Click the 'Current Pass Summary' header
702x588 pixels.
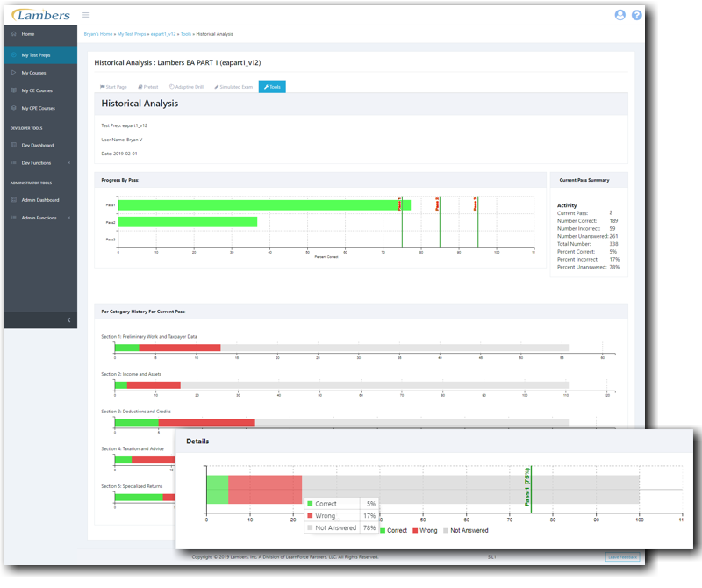pyautogui.click(x=584, y=180)
